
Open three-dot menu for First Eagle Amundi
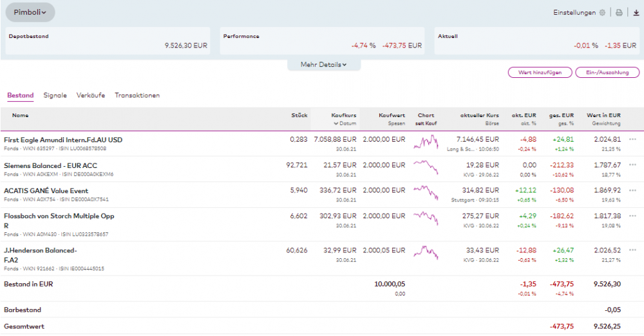632,139
